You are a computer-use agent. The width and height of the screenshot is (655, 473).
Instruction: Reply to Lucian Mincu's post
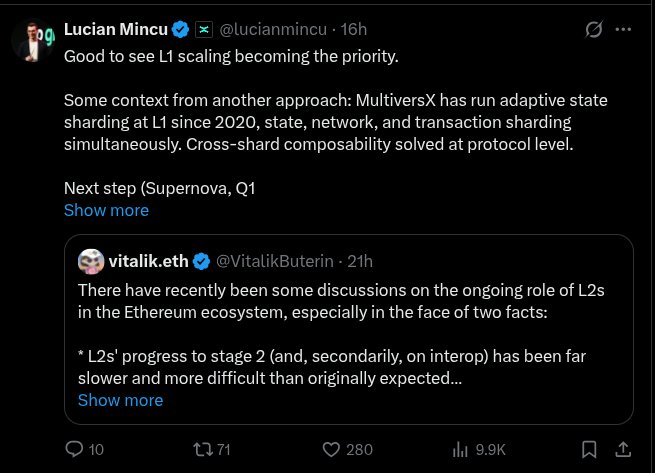click(x=74, y=449)
